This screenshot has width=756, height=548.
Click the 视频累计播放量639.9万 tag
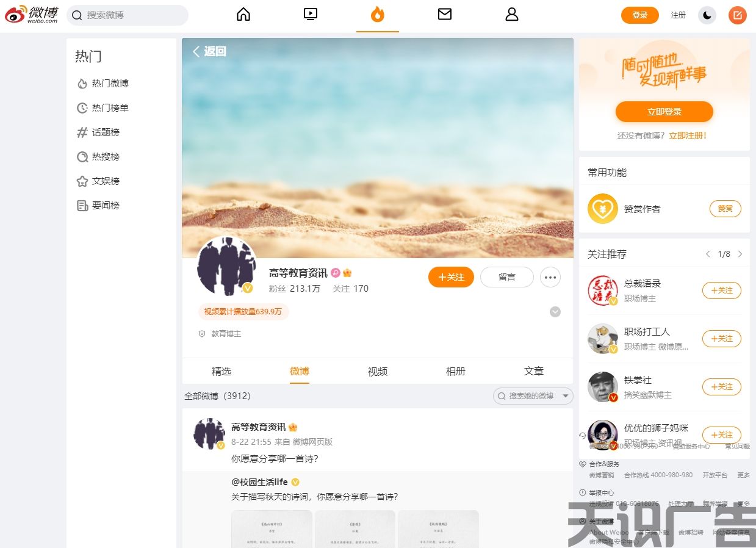(243, 312)
